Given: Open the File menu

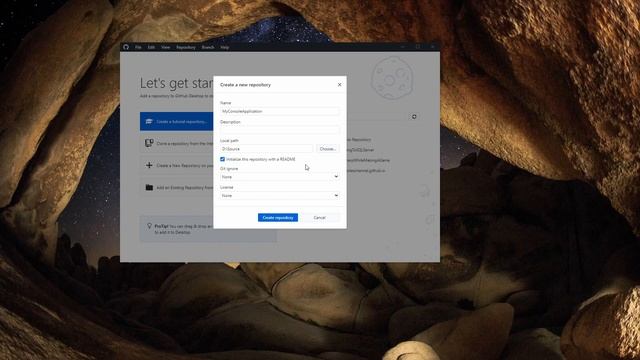Looking at the screenshot, I should [138, 47].
